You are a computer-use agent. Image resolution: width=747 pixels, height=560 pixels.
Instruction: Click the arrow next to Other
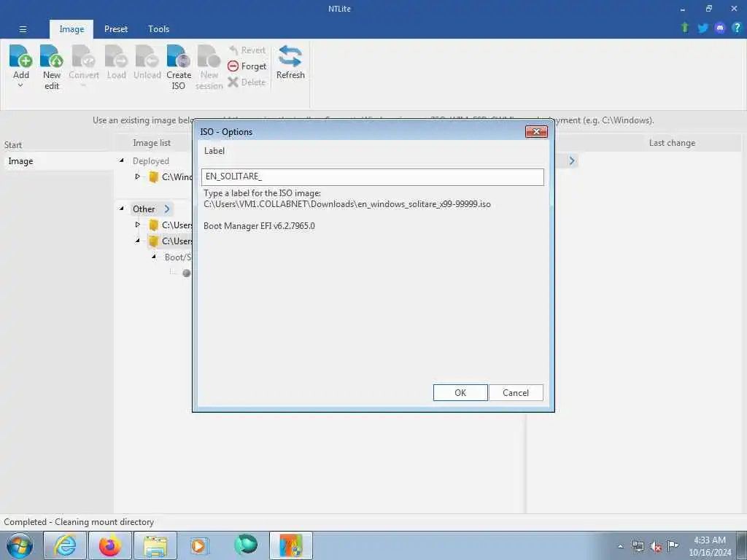[167, 209]
